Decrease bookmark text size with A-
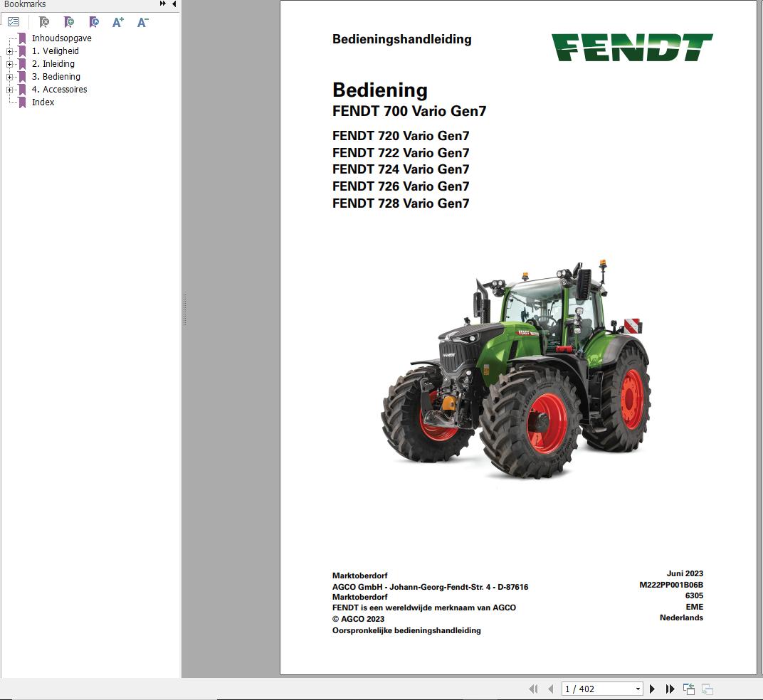The image size is (763, 700). [142, 22]
